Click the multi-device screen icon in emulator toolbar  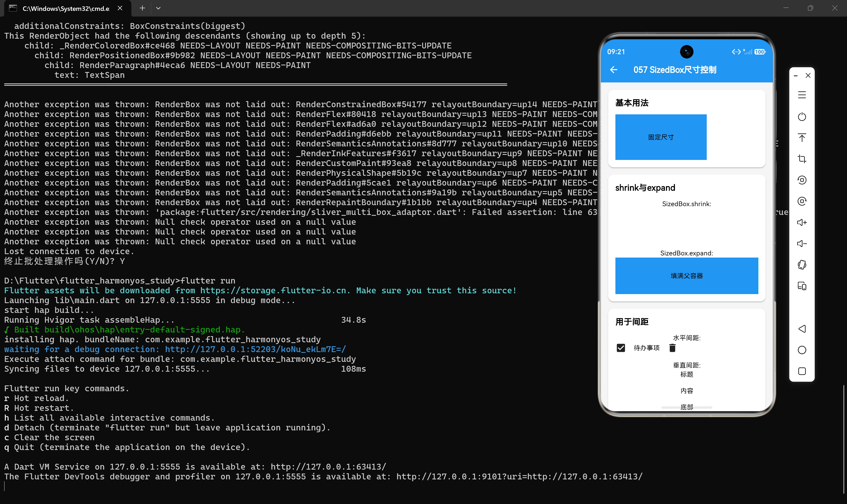pyautogui.click(x=802, y=286)
